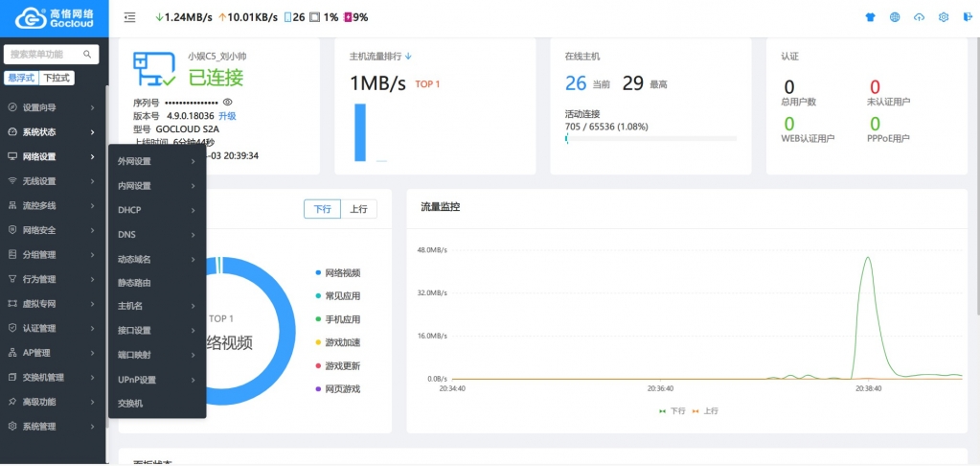
Task: Click the 已连接 connection status text
Action: [x=216, y=77]
